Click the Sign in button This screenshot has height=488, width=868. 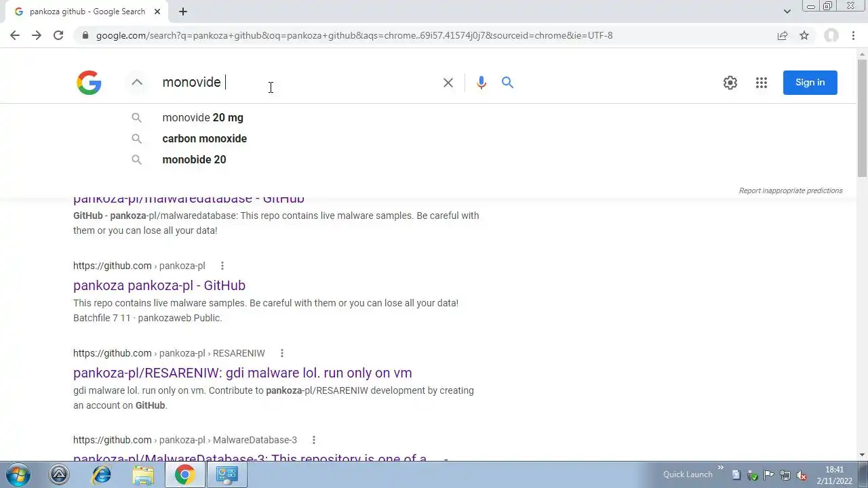pyautogui.click(x=810, y=83)
